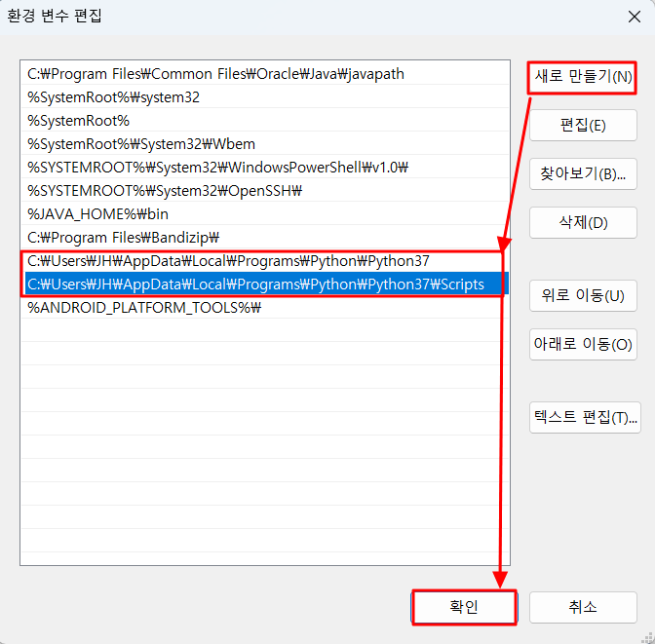Open 찾아보기(B)... folder browser
The height and width of the screenshot is (644, 655).
coord(583,173)
